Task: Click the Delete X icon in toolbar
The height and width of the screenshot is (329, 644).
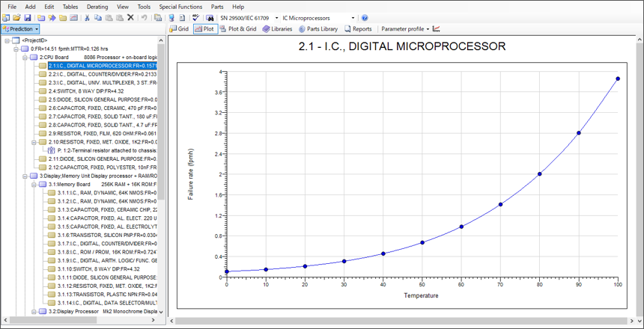Action: coord(130,18)
